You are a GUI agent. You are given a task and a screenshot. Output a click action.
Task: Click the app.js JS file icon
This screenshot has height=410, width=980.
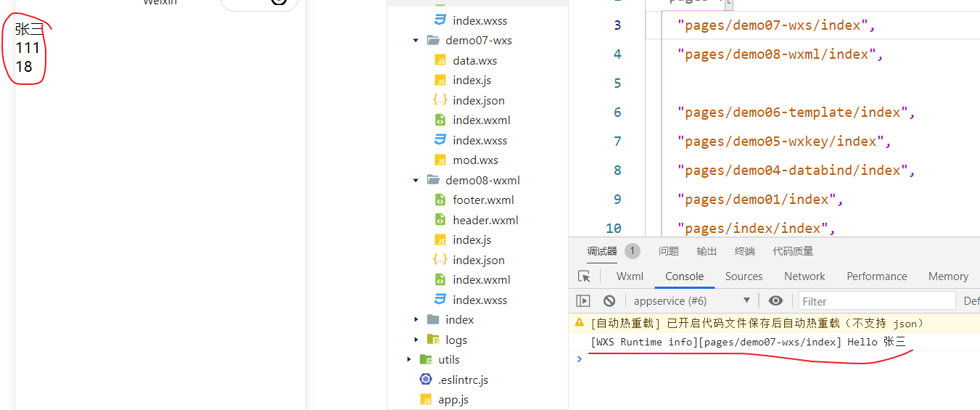click(426, 400)
